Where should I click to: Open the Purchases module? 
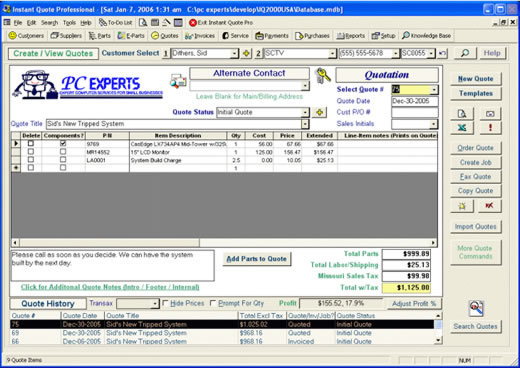pyautogui.click(x=312, y=36)
